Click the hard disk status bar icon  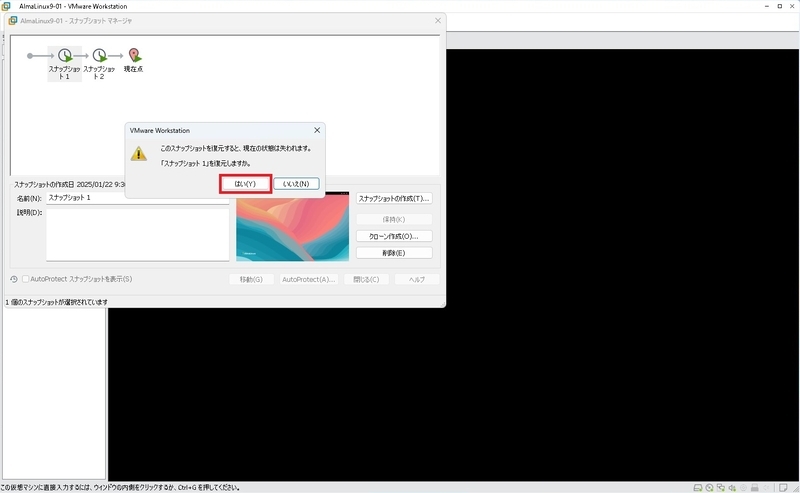point(697,488)
